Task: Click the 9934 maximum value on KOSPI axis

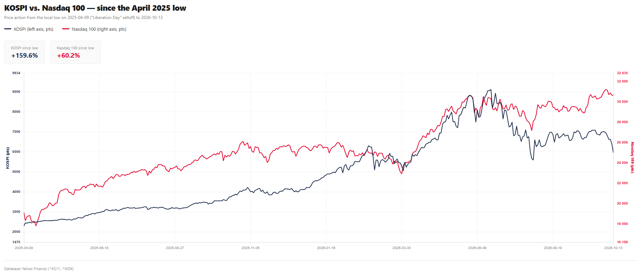Action: click(x=16, y=73)
